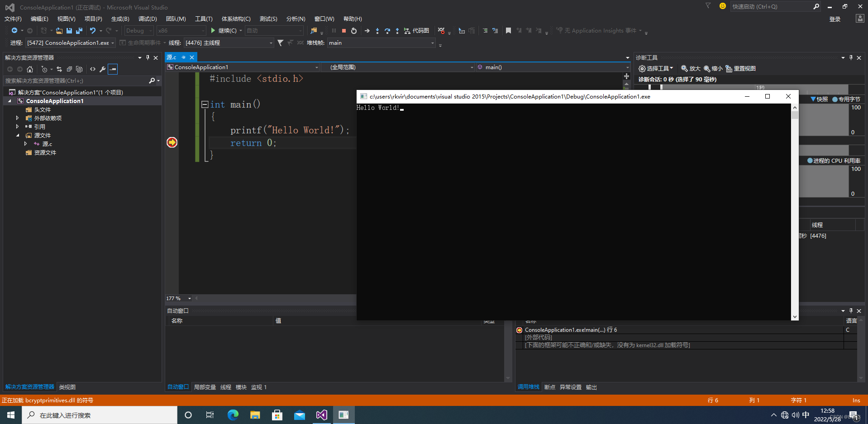Click the Undo icon in the toolbar
This screenshot has width=868, height=424.
coord(93,31)
